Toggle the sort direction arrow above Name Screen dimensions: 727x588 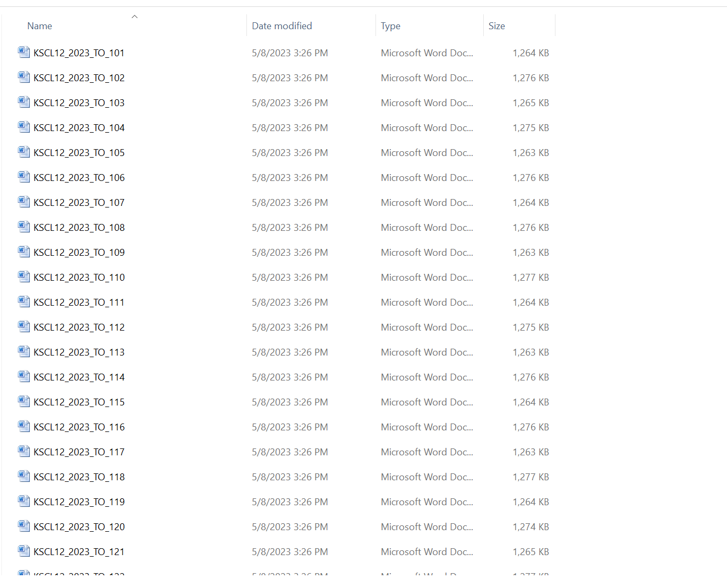[135, 17]
